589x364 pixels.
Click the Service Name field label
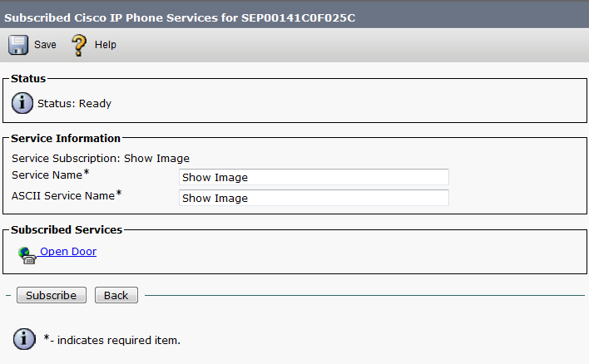pyautogui.click(x=47, y=176)
